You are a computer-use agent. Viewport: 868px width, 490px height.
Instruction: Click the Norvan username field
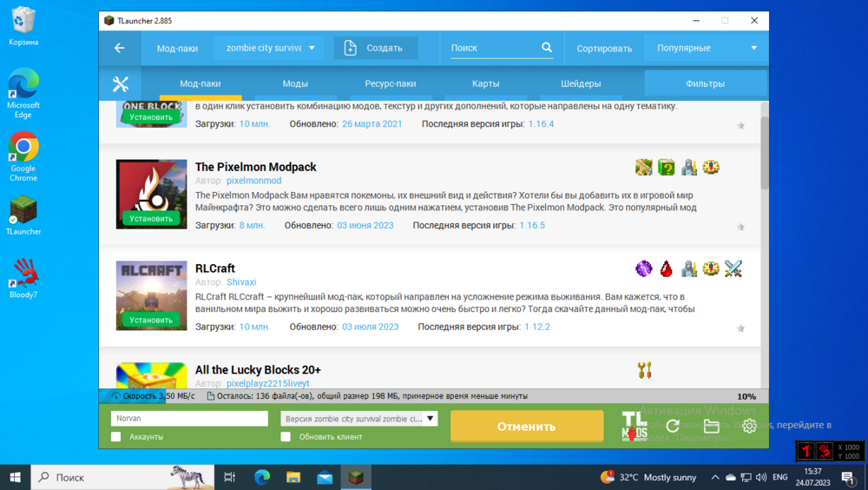click(189, 419)
